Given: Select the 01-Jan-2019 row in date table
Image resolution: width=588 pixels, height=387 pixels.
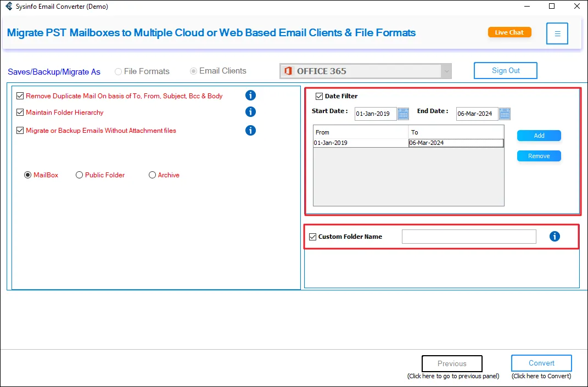Looking at the screenshot, I should (360, 143).
